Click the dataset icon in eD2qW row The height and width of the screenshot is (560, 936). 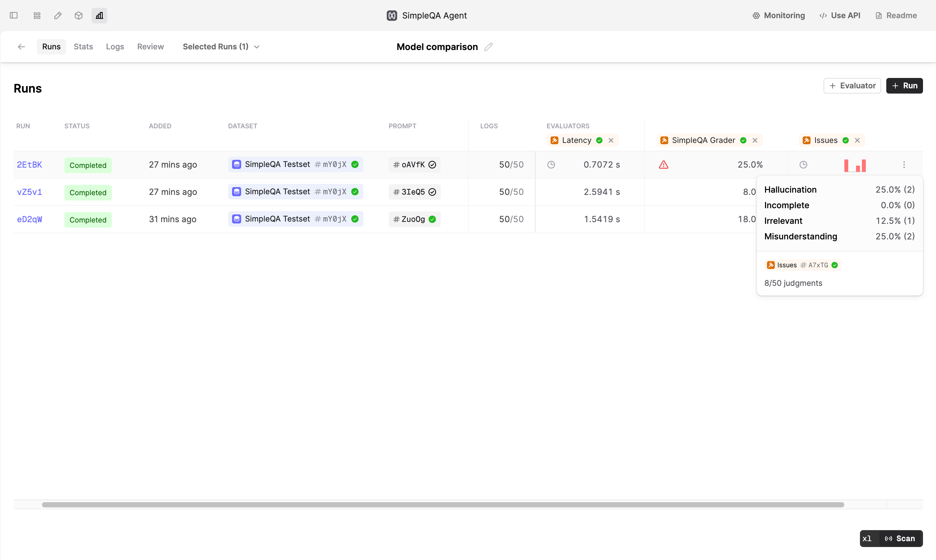[x=236, y=219]
